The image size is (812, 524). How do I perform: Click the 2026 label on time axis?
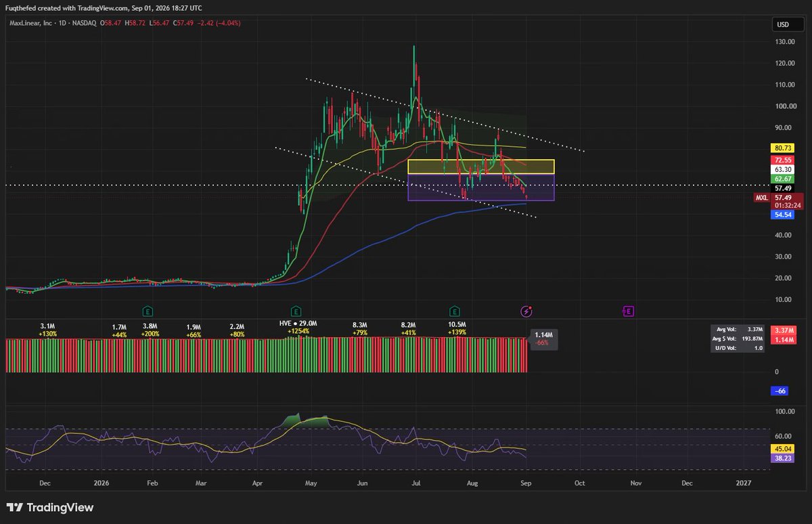click(x=101, y=483)
